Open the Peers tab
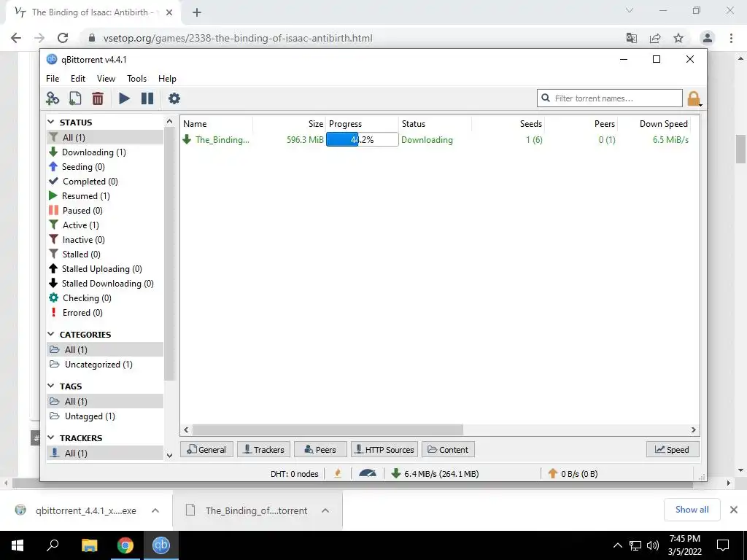The width and height of the screenshot is (747, 560). click(320, 449)
